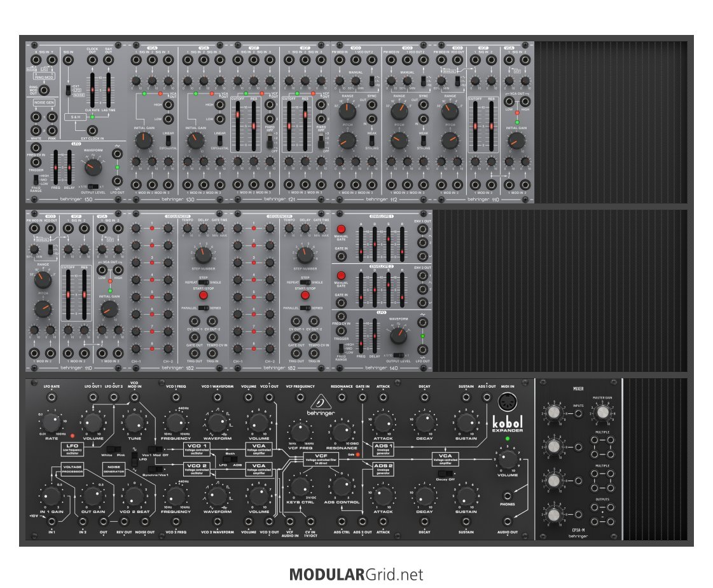Flip module 150 FREQ RANGE switch
This screenshot has width=713, height=588.
tap(36, 179)
